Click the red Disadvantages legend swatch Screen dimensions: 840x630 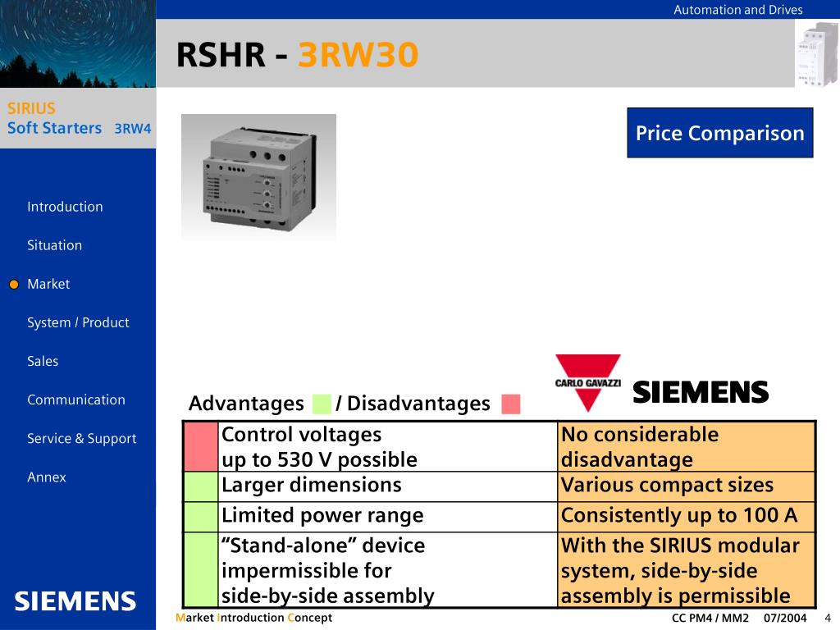click(x=511, y=404)
